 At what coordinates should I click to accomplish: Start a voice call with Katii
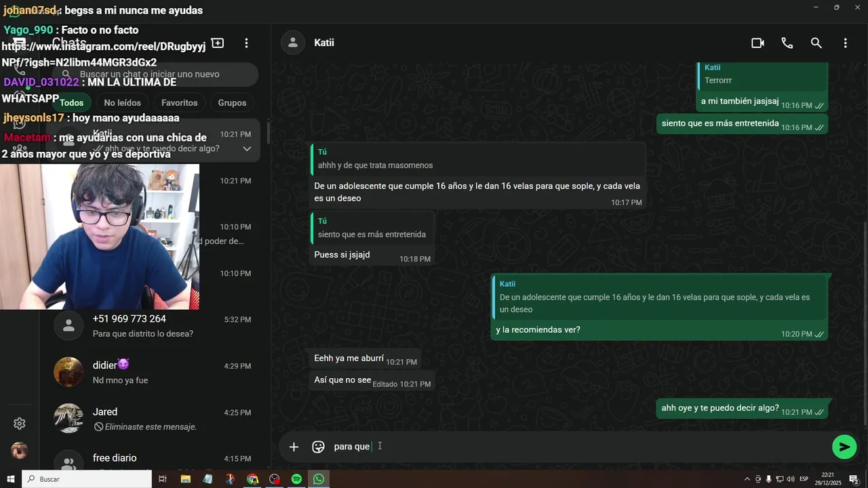[x=787, y=43]
